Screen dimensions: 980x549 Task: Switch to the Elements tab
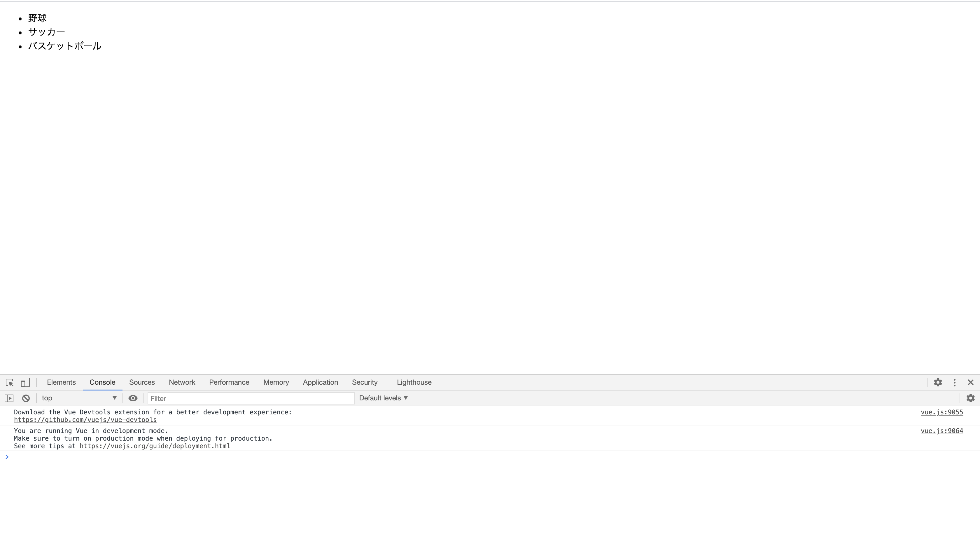pos(61,383)
